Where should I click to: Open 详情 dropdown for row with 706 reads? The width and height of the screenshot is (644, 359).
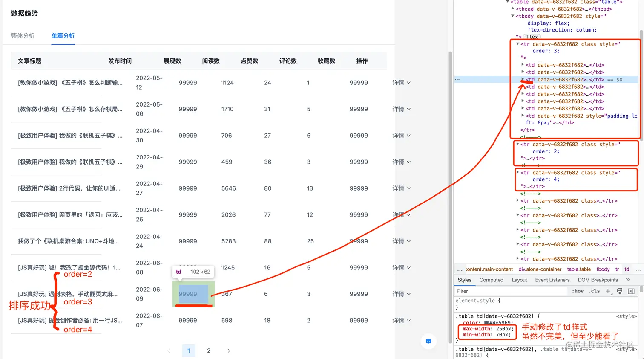point(402,136)
